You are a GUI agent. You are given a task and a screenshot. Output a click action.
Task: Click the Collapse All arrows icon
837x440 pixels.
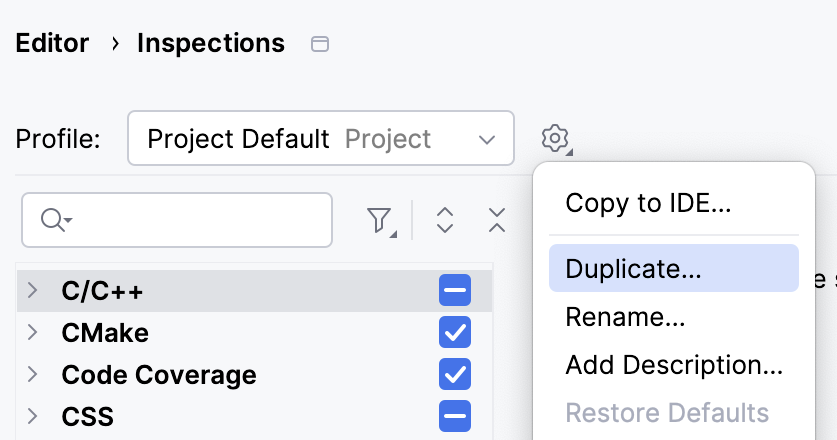[497, 220]
